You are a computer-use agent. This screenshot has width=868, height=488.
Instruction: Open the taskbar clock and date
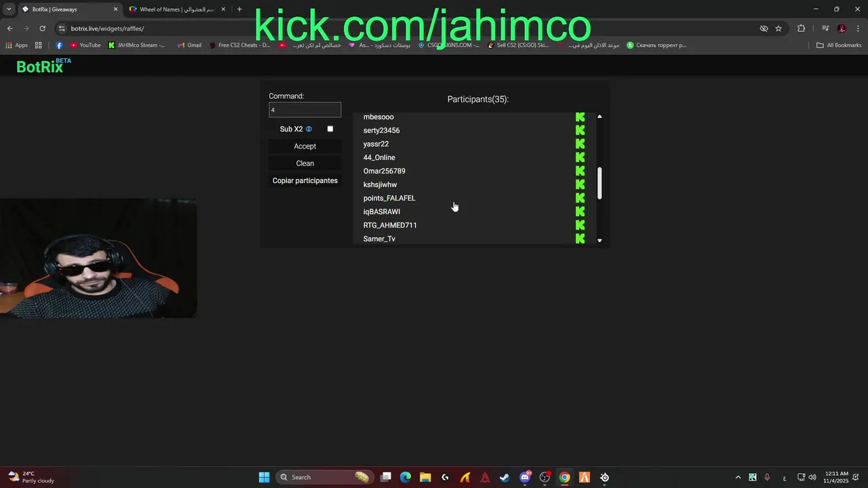point(836,477)
